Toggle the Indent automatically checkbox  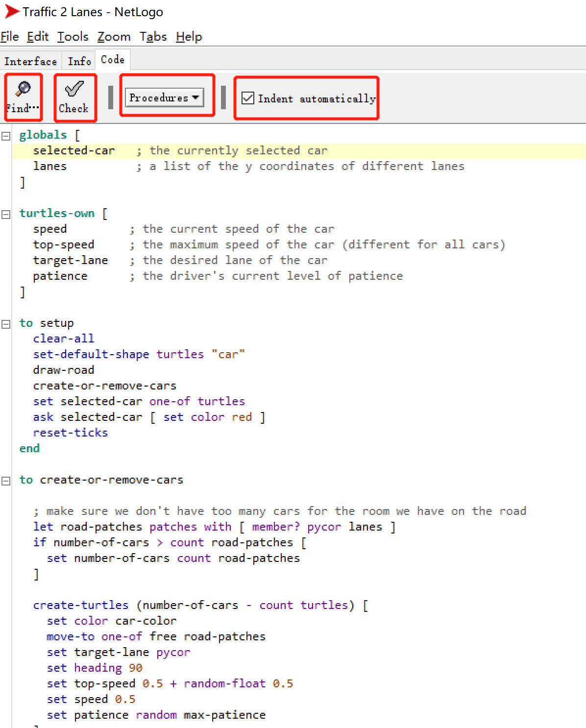(x=248, y=98)
